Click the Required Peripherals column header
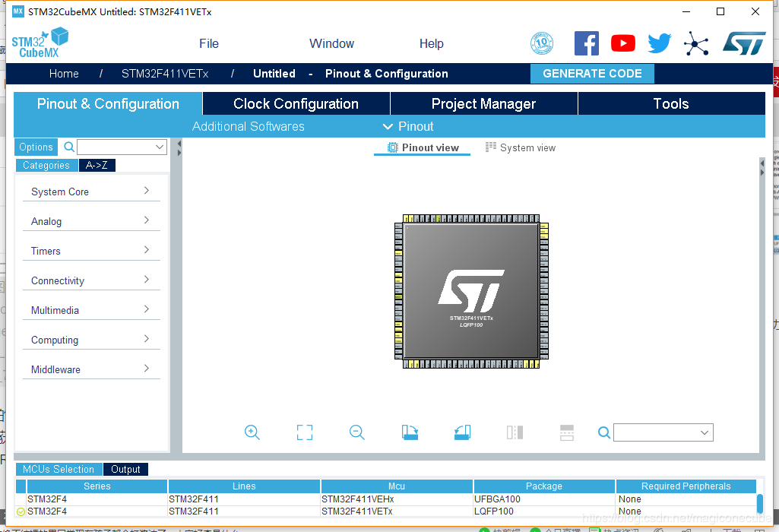This screenshot has height=532, width=779. [x=686, y=486]
